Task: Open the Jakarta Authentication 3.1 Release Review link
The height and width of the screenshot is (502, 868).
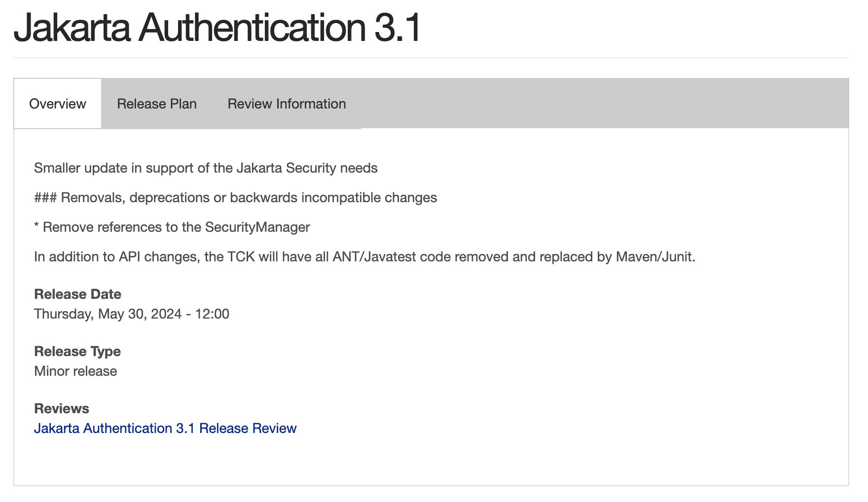Action: click(165, 428)
